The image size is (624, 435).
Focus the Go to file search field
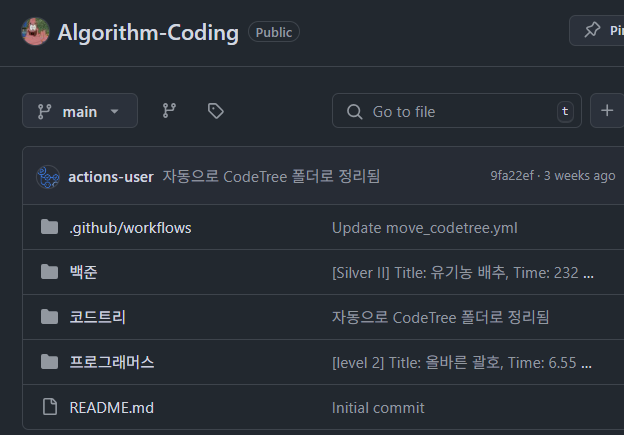[457, 111]
